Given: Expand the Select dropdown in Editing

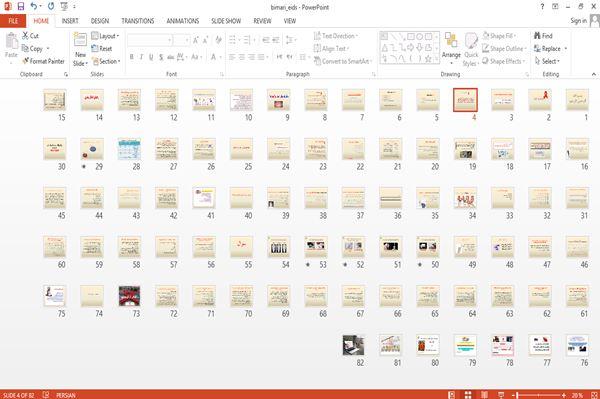Looking at the screenshot, I should [x=547, y=61].
